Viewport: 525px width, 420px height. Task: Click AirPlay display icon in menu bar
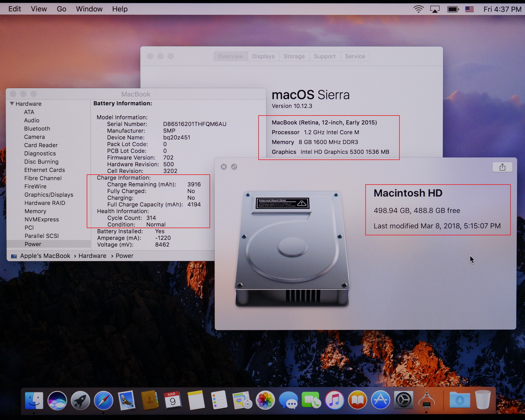click(435, 9)
